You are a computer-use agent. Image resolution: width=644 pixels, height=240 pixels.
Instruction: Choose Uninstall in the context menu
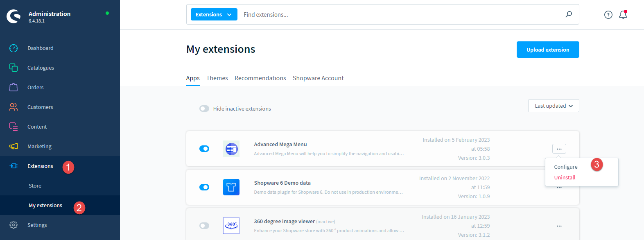point(565,177)
